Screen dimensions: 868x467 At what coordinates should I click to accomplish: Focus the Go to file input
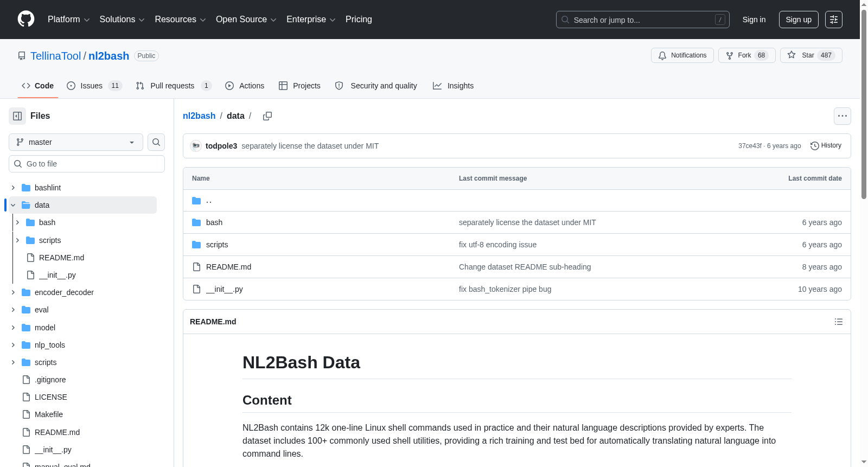[x=87, y=164]
